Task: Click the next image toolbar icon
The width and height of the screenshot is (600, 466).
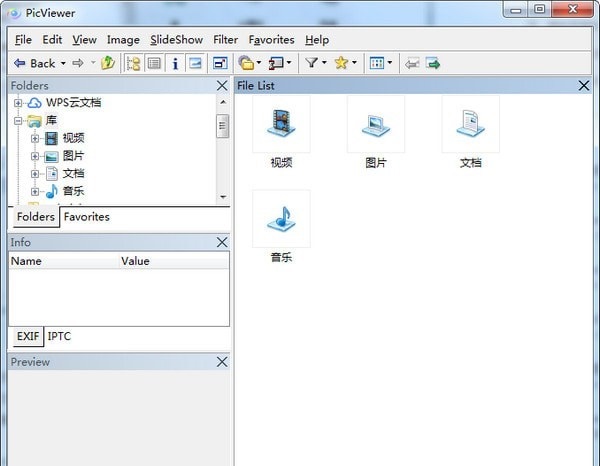Action: (x=433, y=63)
